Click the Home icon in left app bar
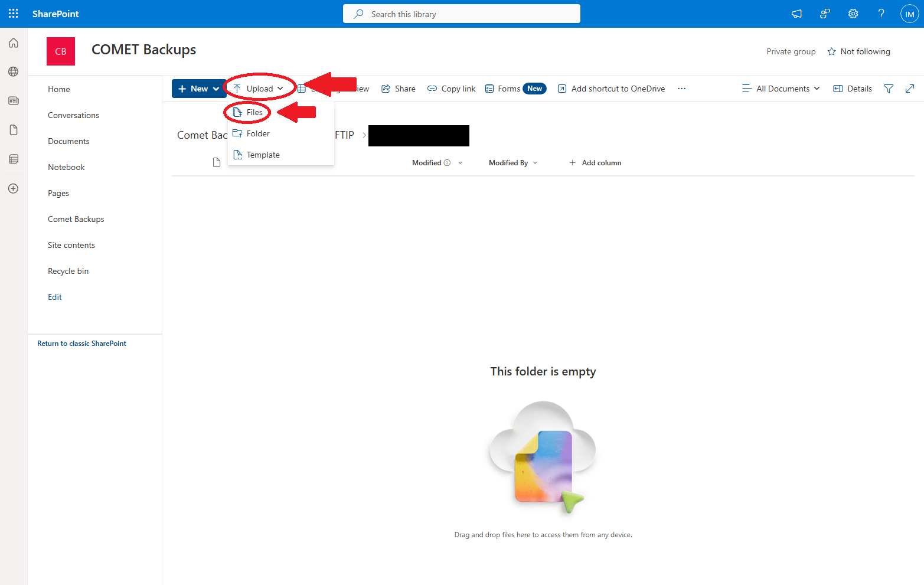The image size is (924, 585). click(14, 43)
